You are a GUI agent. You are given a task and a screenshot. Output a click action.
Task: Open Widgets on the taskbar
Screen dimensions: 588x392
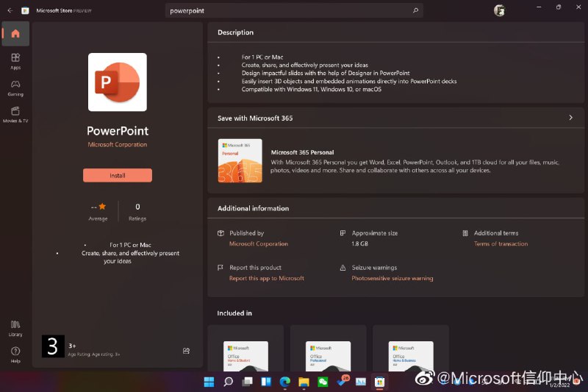click(266, 382)
